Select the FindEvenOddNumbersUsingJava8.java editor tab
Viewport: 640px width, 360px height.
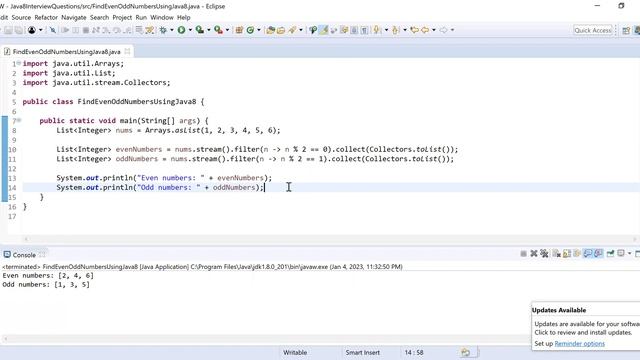tap(66, 52)
